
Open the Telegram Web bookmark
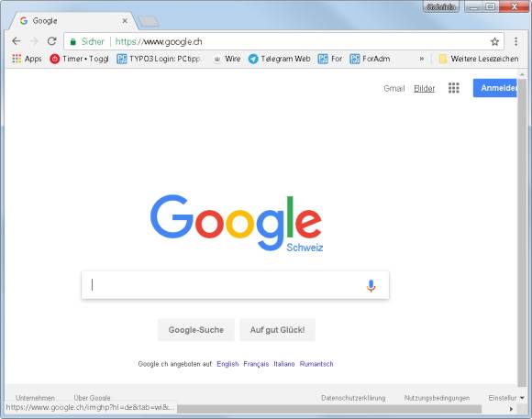click(x=279, y=59)
